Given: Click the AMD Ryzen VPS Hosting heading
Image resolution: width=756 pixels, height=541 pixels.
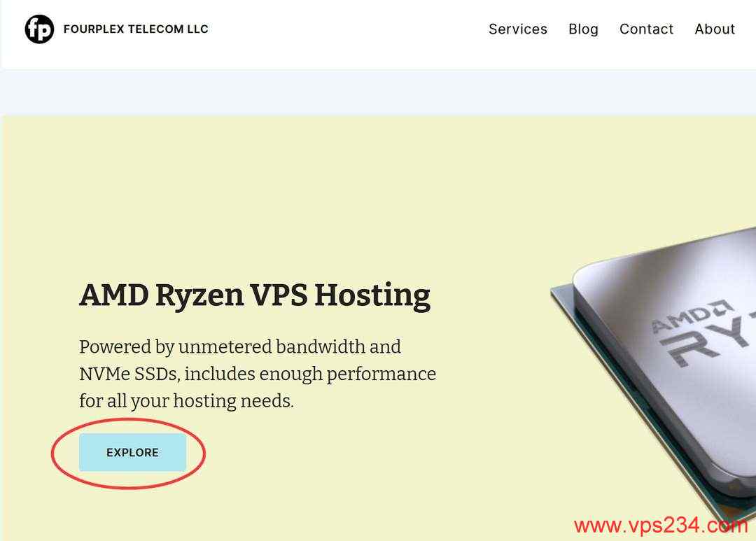Looking at the screenshot, I should pyautogui.click(x=255, y=295).
